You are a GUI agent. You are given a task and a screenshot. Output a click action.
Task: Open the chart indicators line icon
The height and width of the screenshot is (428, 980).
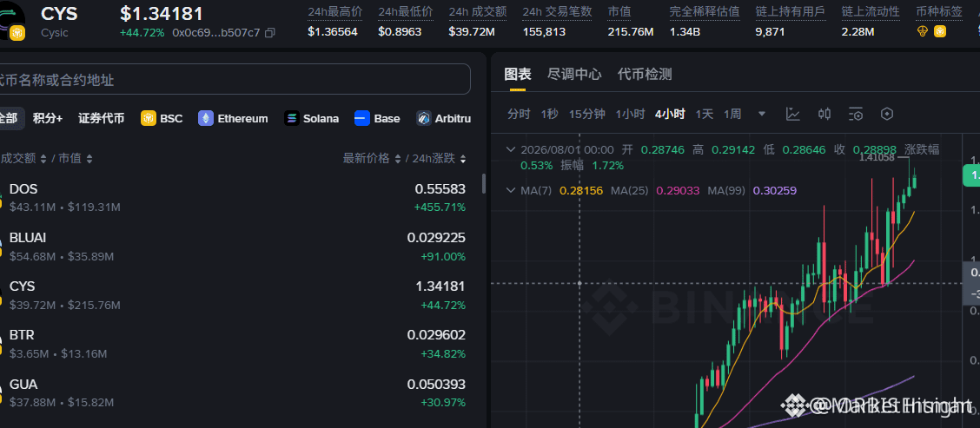pos(792,114)
